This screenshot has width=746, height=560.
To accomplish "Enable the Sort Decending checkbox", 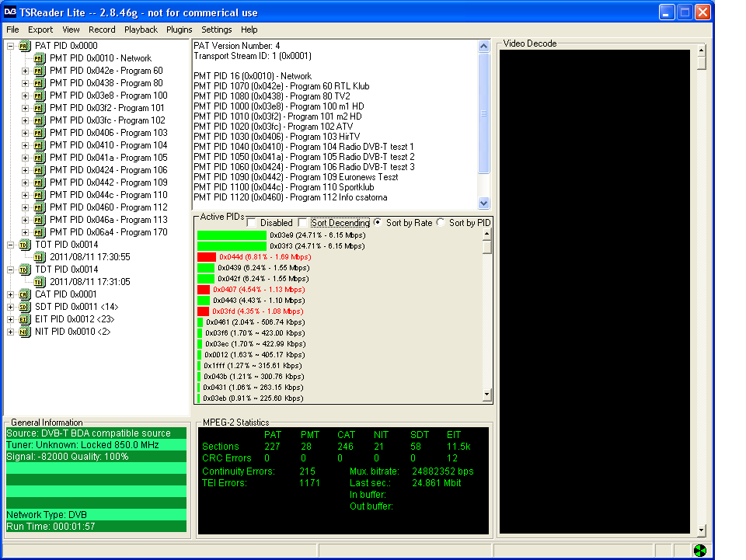I will (x=302, y=222).
